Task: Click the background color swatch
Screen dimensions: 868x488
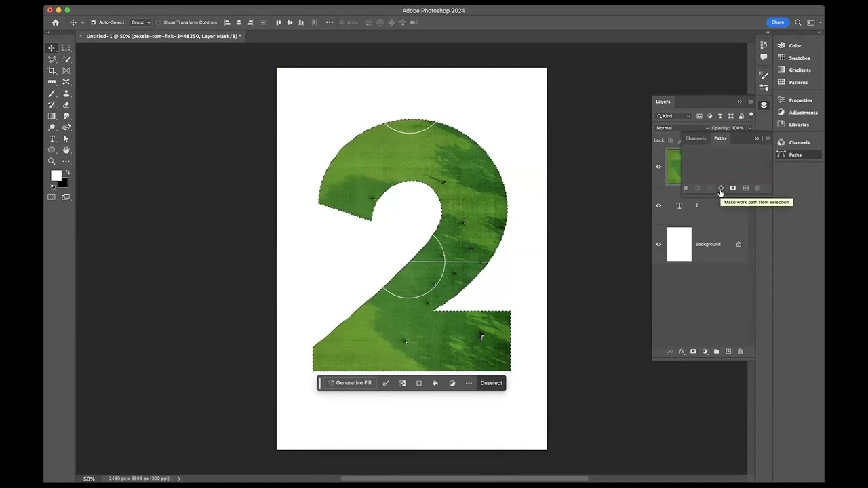Action: 64,183
